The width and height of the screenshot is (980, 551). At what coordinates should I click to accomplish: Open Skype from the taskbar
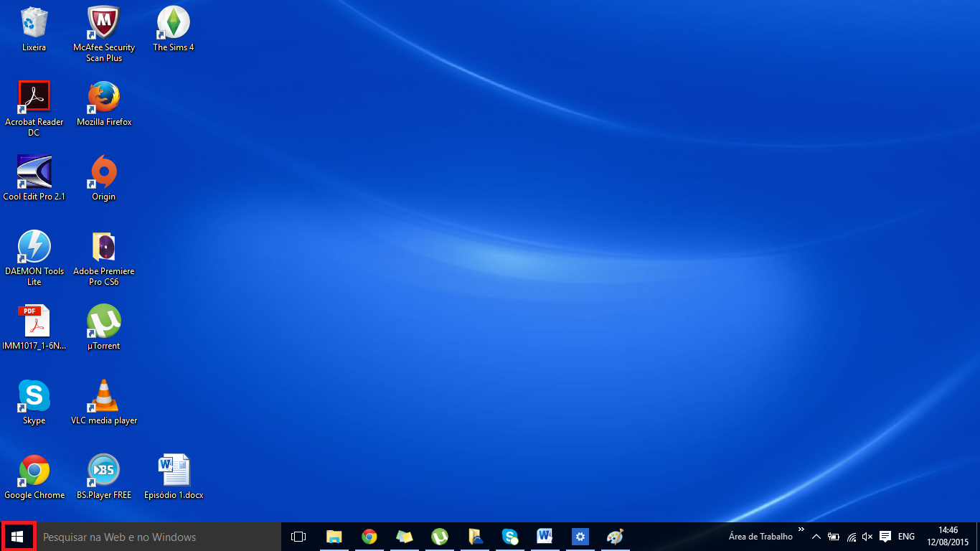click(510, 537)
